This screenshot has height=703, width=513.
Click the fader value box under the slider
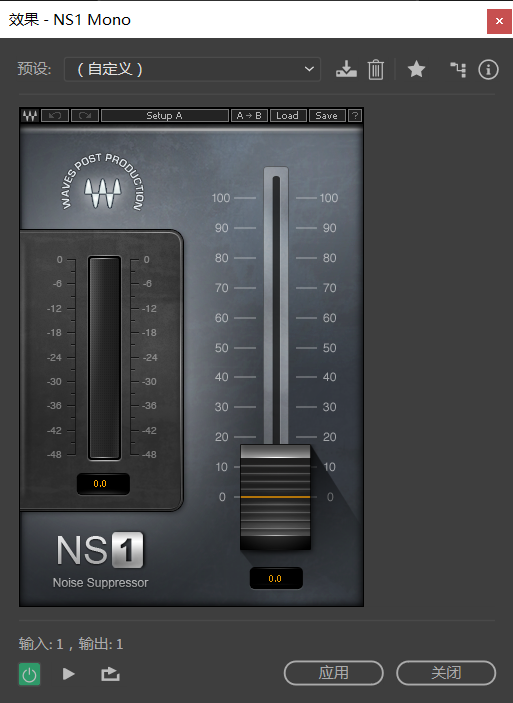(276, 578)
